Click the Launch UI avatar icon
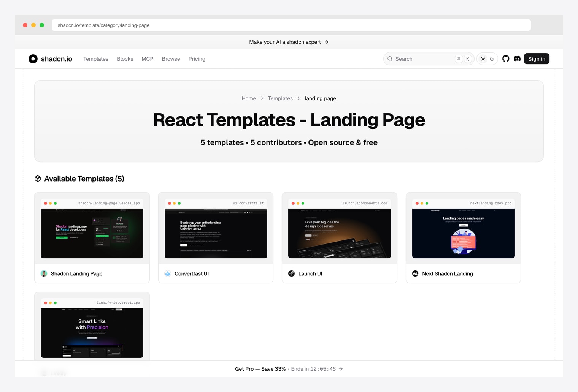 point(292,273)
